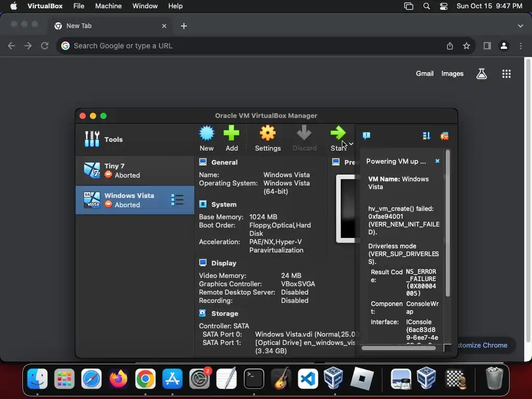This screenshot has height=399, width=532.
Task: Open the Images link
Action: coord(453,74)
